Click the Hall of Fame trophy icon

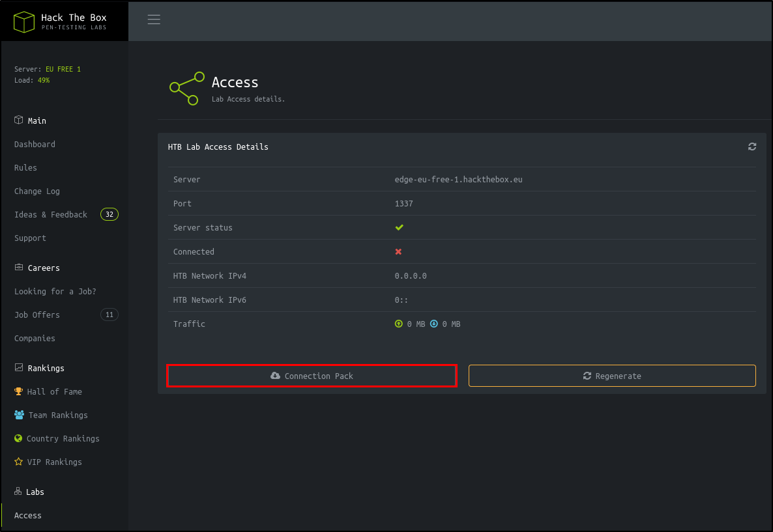(18, 391)
